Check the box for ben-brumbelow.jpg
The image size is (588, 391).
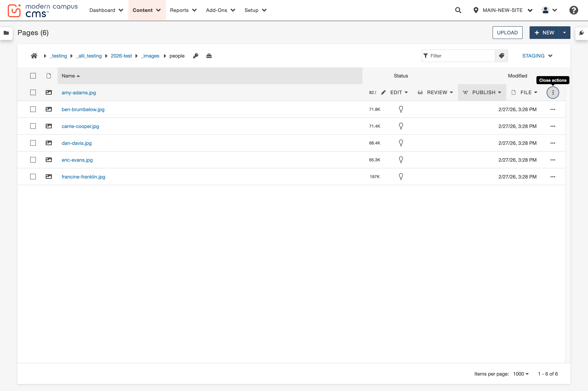coord(33,109)
